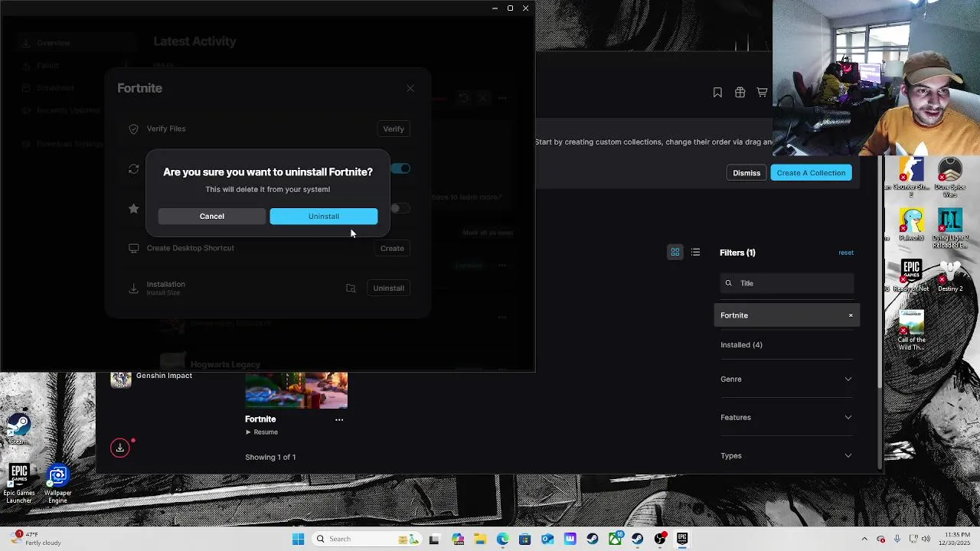This screenshot has width=980, height=551.
Task: Dismiss the collections tip
Action: [746, 173]
